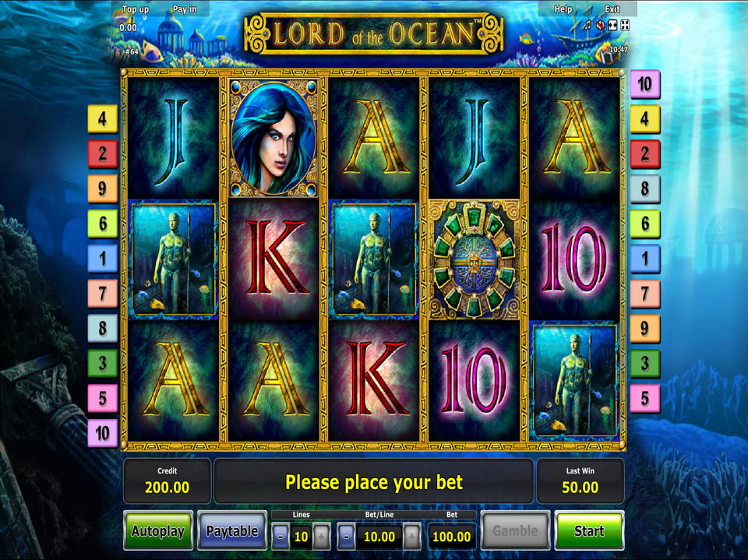Select the yellow payline 4 marker on left
Screen dimensions: 748x560
(103, 118)
